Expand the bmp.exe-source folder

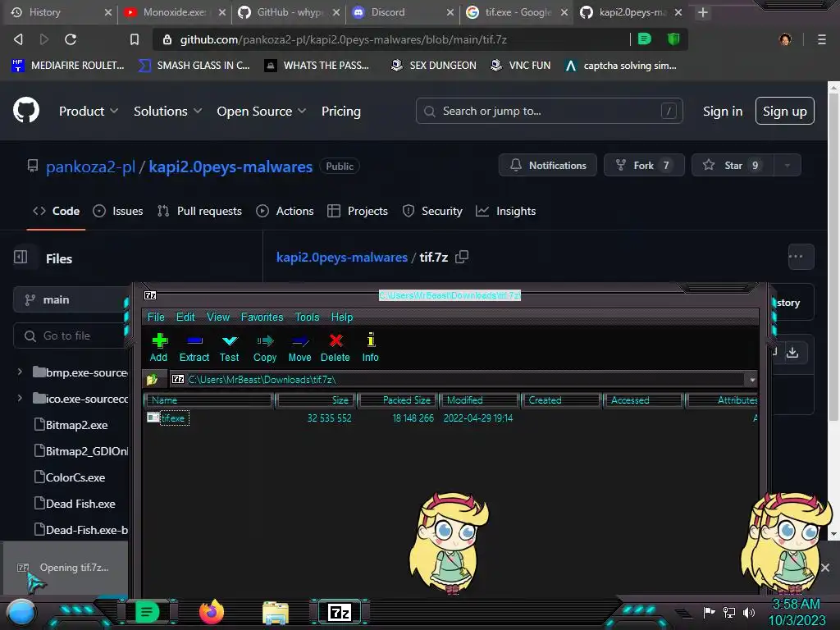[x=20, y=372]
